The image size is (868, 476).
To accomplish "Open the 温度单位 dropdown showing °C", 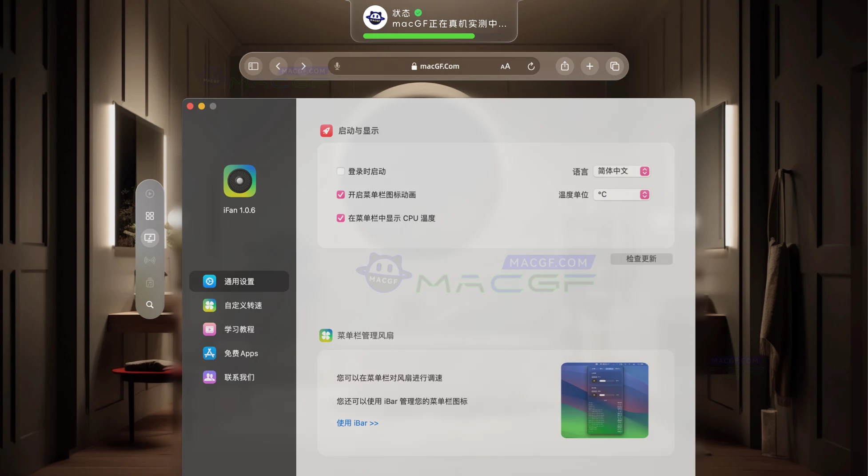I will click(x=621, y=194).
